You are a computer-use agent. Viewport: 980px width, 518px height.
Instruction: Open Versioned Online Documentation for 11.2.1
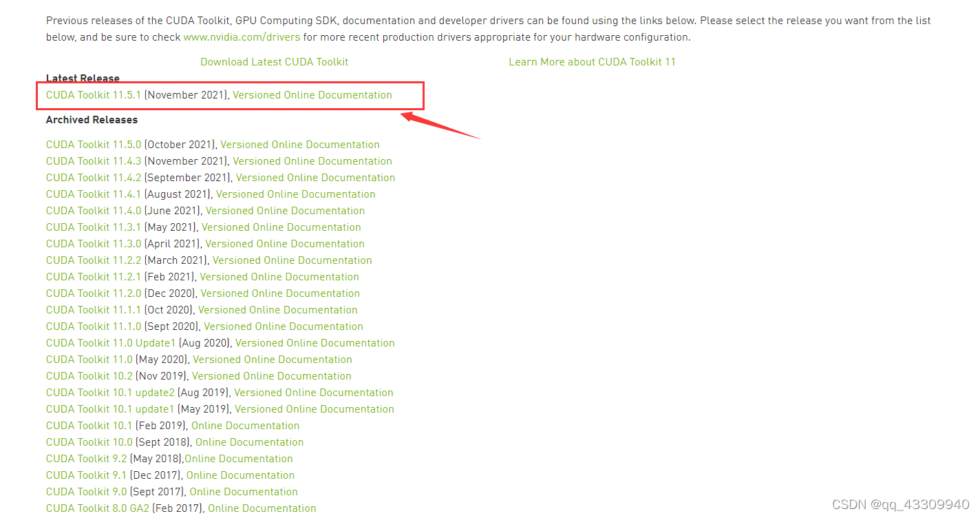pyautogui.click(x=279, y=277)
